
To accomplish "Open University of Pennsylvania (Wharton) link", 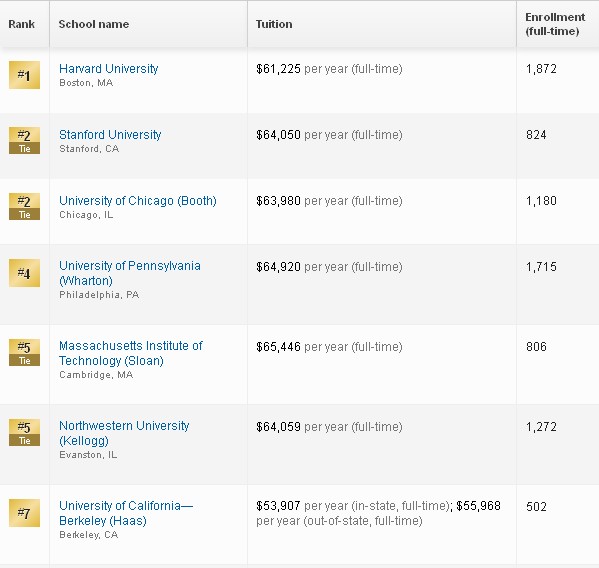I will tap(130, 273).
